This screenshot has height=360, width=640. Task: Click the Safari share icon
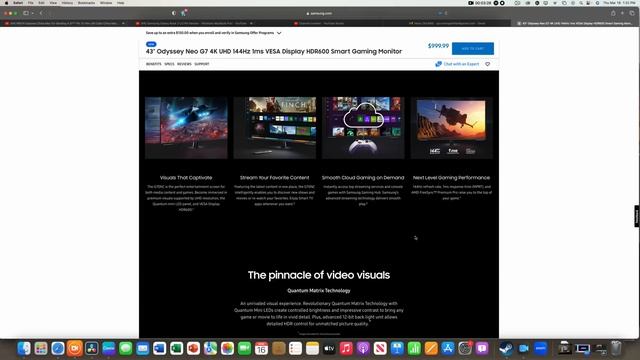613,13
